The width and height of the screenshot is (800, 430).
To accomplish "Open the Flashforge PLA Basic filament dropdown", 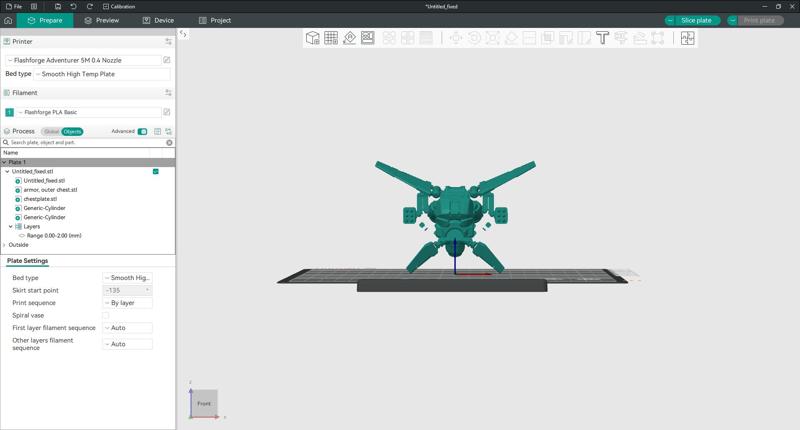I will [89, 112].
